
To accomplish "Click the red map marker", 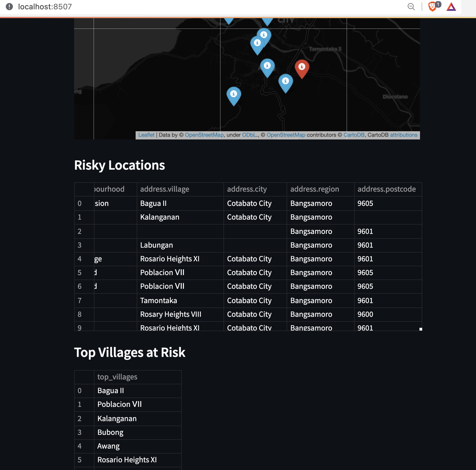I will click(x=302, y=69).
